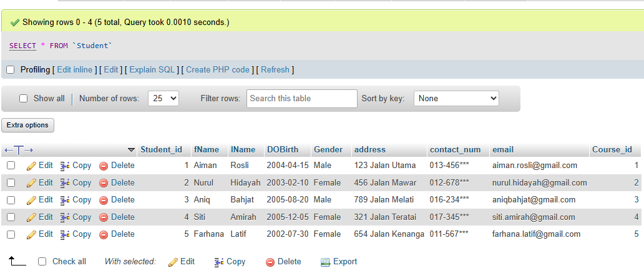644x273 pixels.
Task: Select checkbox for Nurul Hidayah row
Action: (11, 182)
